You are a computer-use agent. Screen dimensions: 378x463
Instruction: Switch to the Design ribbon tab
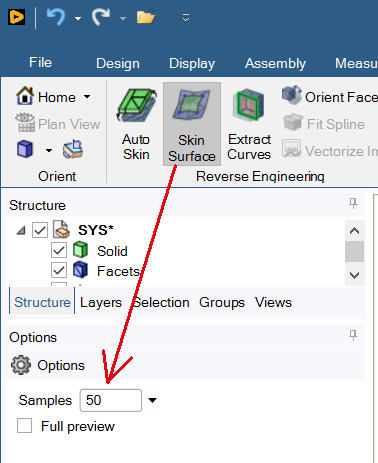tap(118, 63)
